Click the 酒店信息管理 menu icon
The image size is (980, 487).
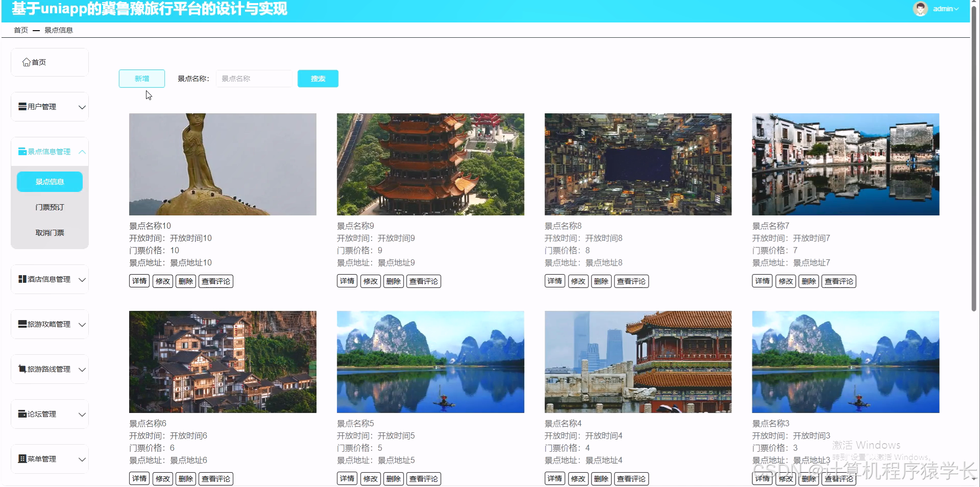tap(22, 279)
